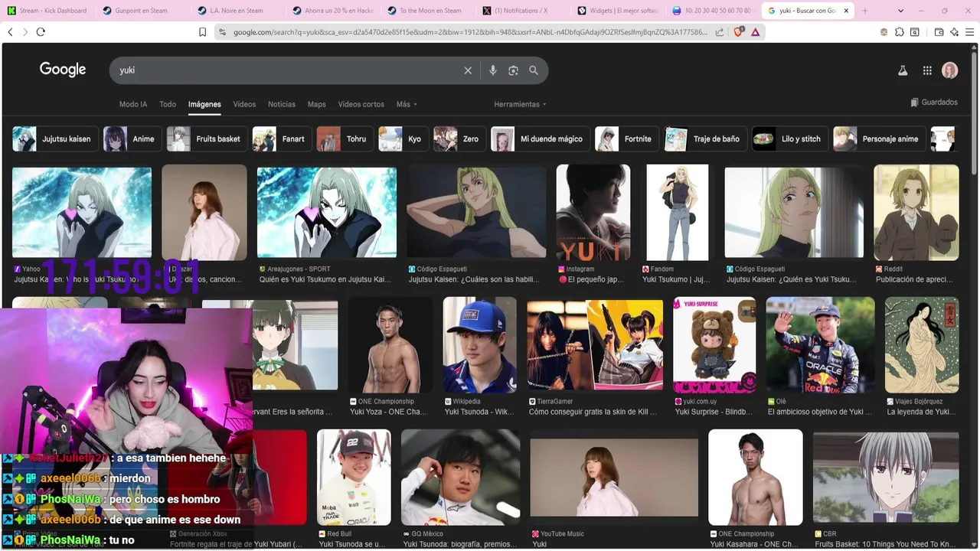Select the Videos search tab
The image size is (980, 551).
pos(244,104)
